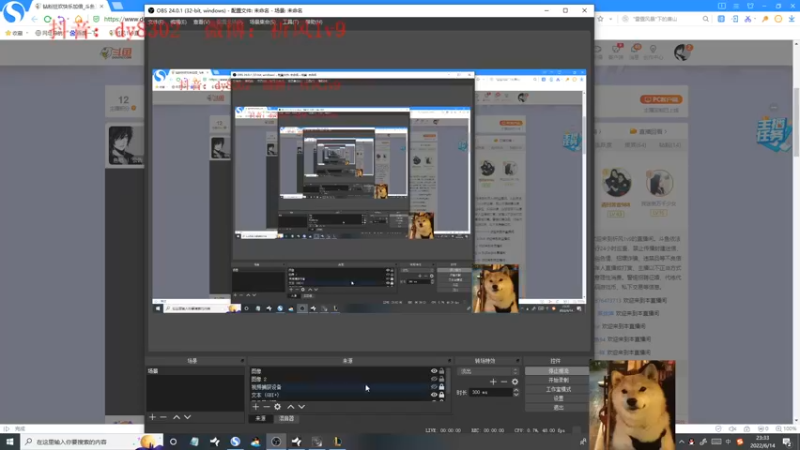Screen dimensions: 800x450
Task: Click browser page vertical scrollbar
Action: 796,121
